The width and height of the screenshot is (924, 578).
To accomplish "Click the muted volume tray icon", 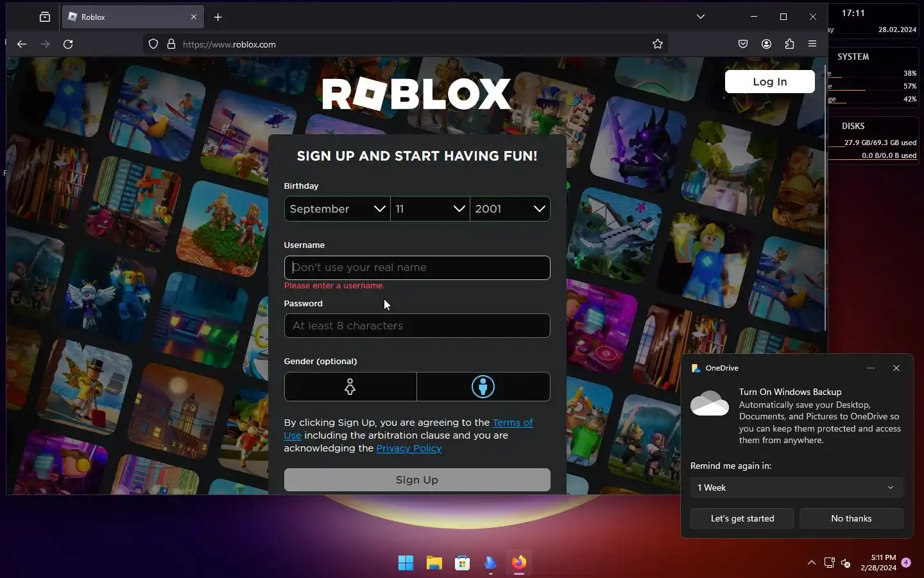I will click(x=846, y=563).
